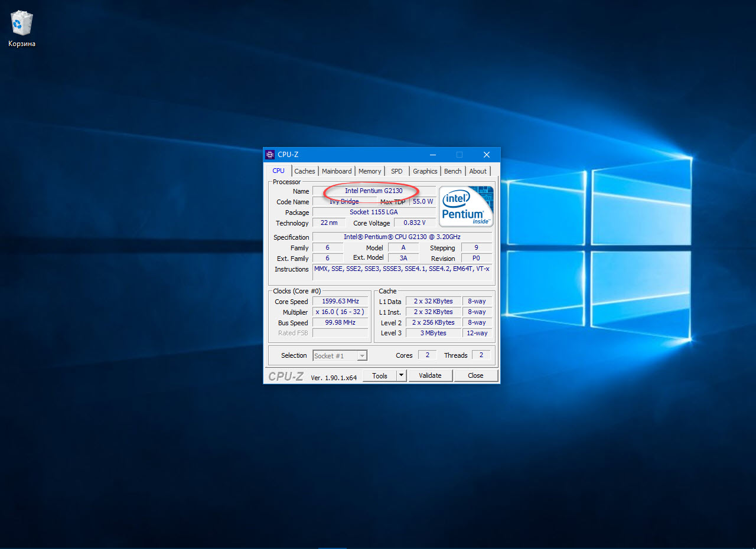Expand the Tools dropdown arrow
The height and width of the screenshot is (549, 756).
(402, 375)
